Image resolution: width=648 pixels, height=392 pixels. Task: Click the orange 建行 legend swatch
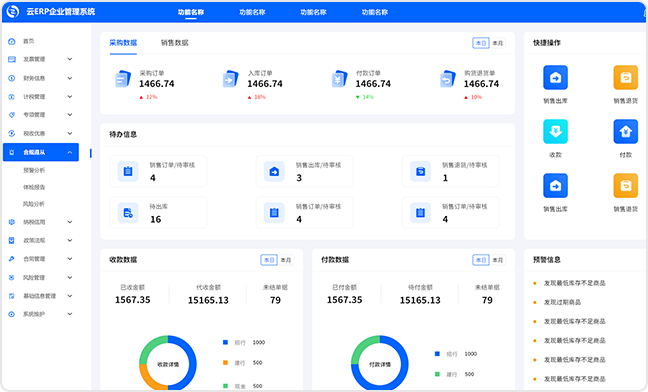pyautogui.click(x=225, y=363)
